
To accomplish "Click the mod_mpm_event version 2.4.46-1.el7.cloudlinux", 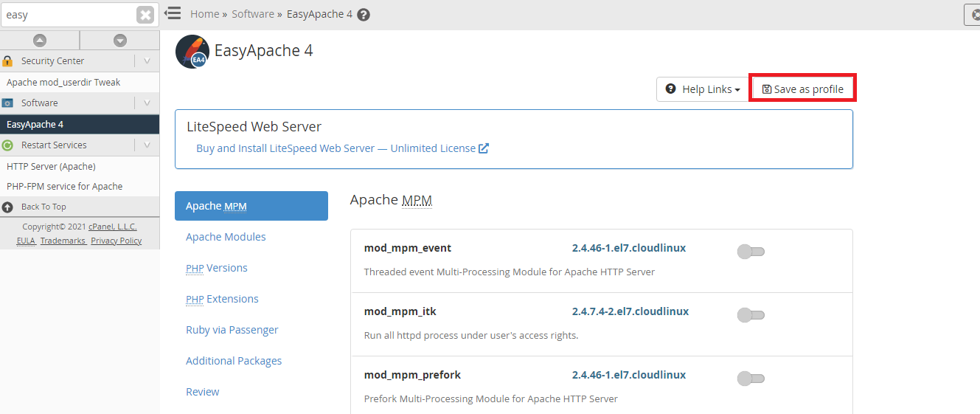I will point(629,248).
